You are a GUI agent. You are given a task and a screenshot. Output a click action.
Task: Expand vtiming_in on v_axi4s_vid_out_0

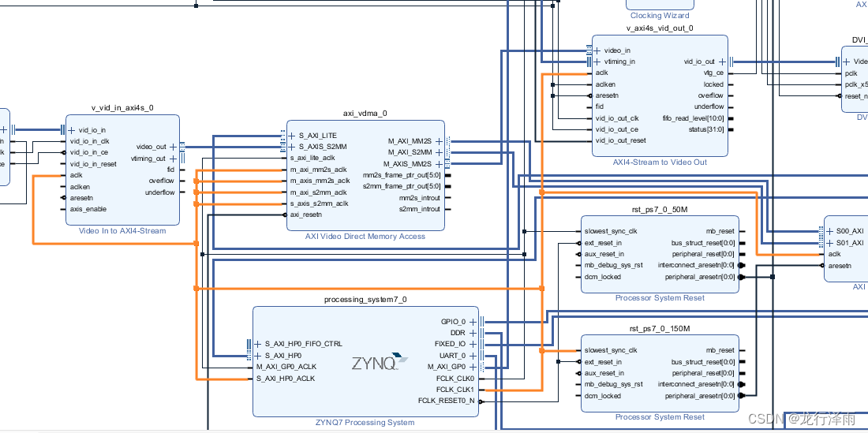click(x=597, y=62)
